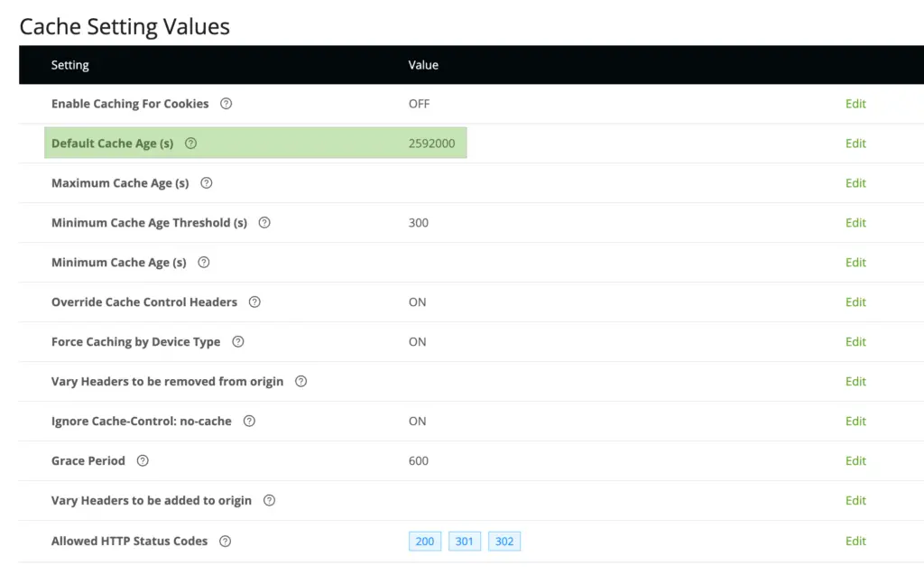
Task: Edit the Default Cache Age value
Action: [855, 144]
